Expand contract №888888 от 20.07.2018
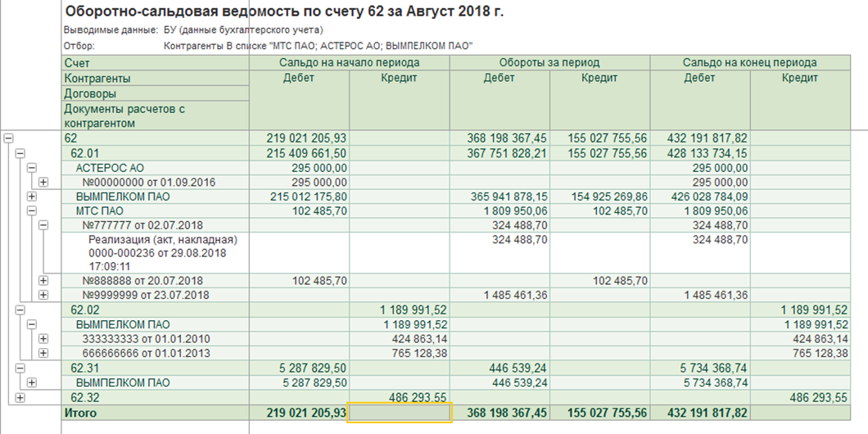This screenshot has height=434, width=868. pyautogui.click(x=43, y=281)
